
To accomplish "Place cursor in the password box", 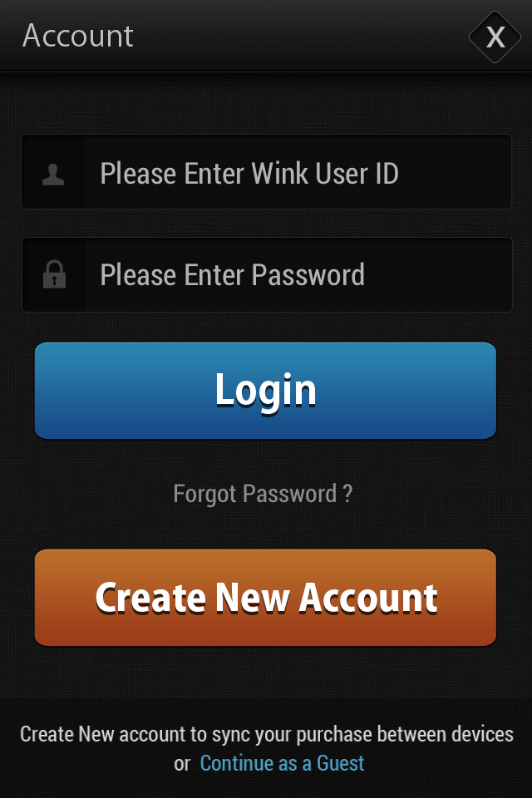I will (x=266, y=274).
